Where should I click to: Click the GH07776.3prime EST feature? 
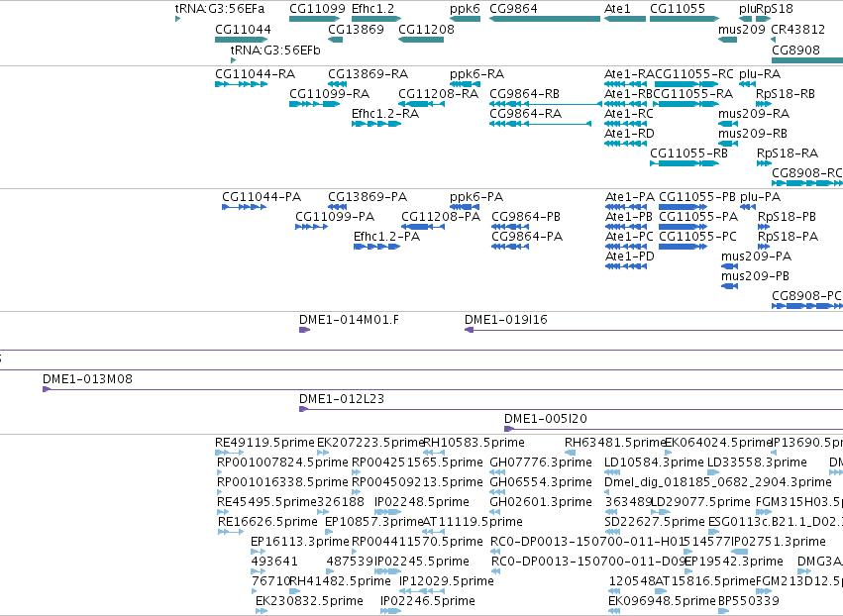pyautogui.click(x=497, y=472)
